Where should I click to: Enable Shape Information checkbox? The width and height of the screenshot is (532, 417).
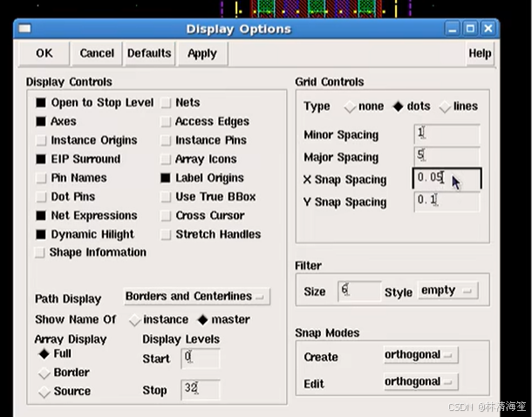pyautogui.click(x=40, y=252)
